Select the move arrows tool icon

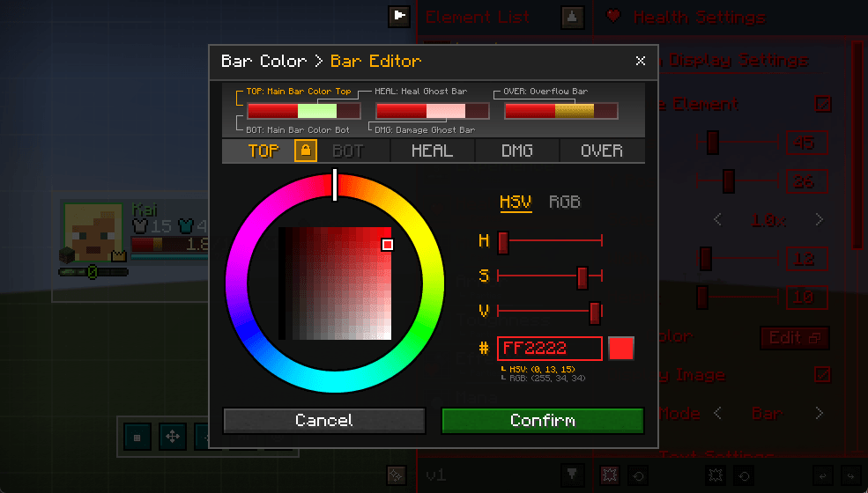[172, 438]
